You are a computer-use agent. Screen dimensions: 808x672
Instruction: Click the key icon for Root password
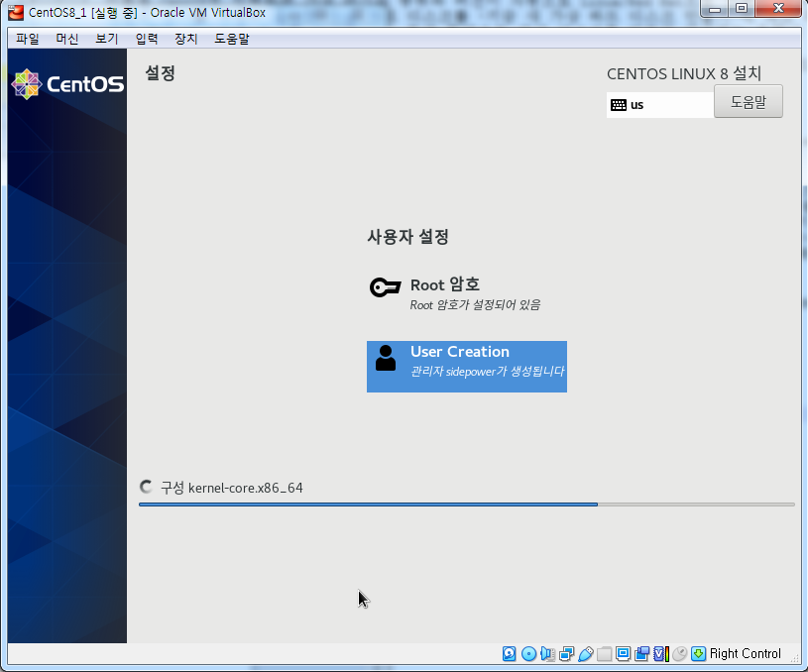click(x=385, y=287)
